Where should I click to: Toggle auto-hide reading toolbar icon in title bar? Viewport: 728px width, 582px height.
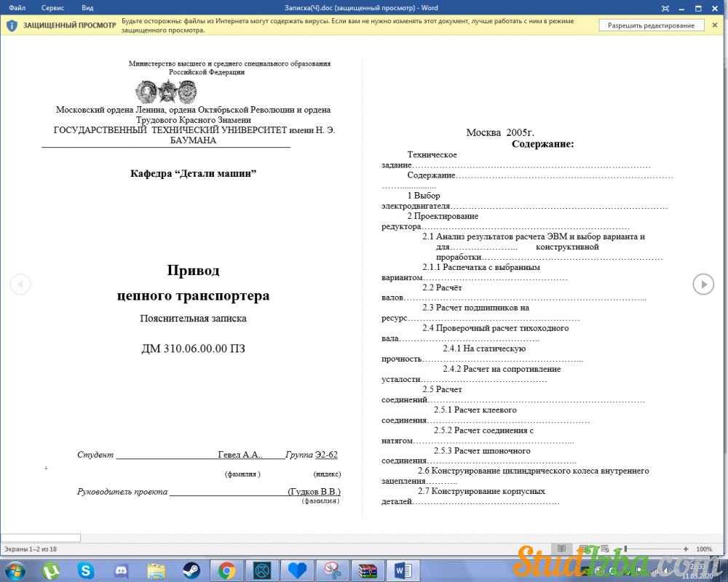click(665, 8)
